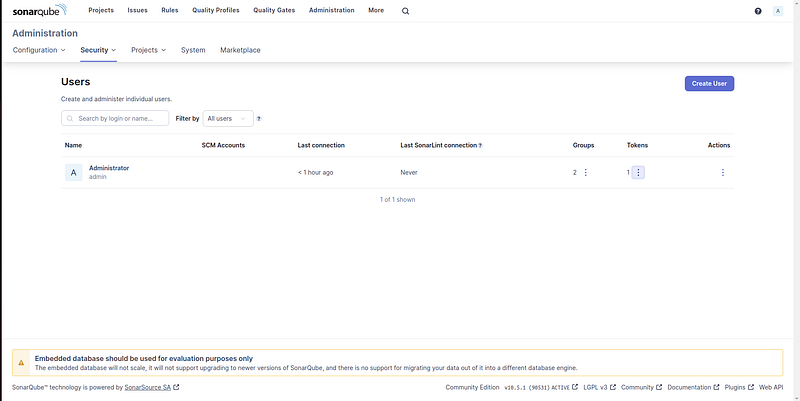Click warning icon in embedded database banner
Viewport: 800px width, 401px height.
[x=21, y=363]
